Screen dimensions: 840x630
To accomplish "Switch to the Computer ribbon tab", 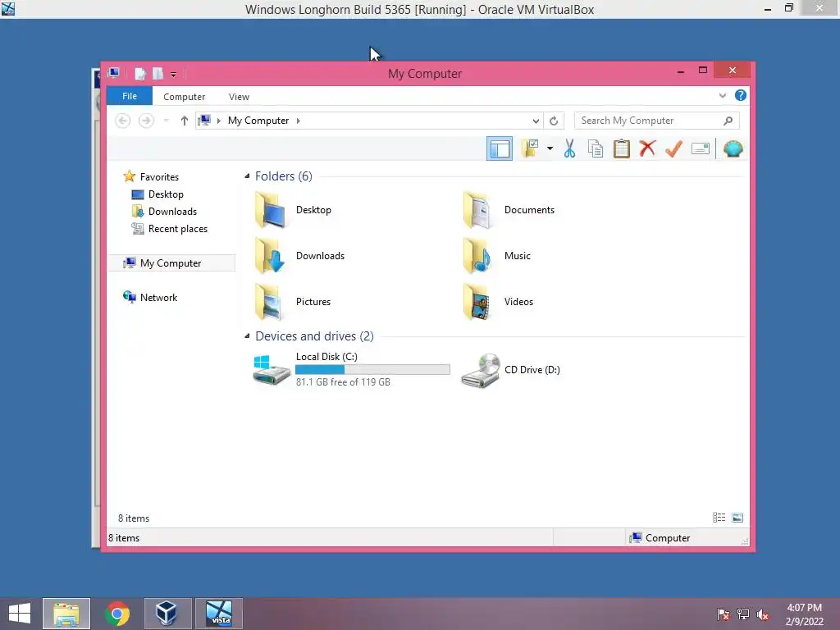I will 185,97.
